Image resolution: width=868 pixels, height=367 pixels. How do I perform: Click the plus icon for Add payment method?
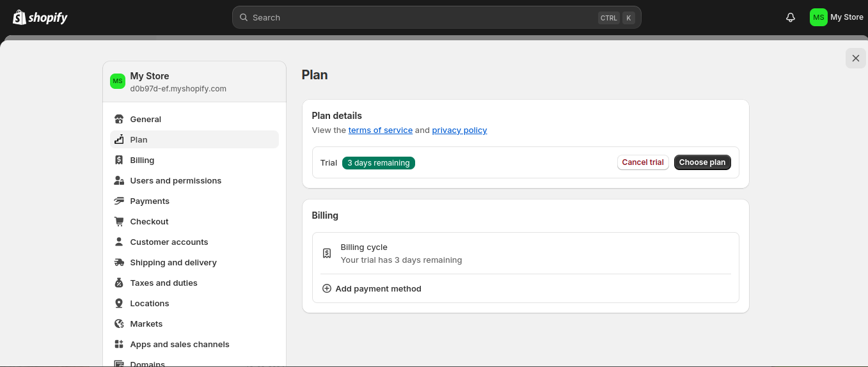(327, 288)
